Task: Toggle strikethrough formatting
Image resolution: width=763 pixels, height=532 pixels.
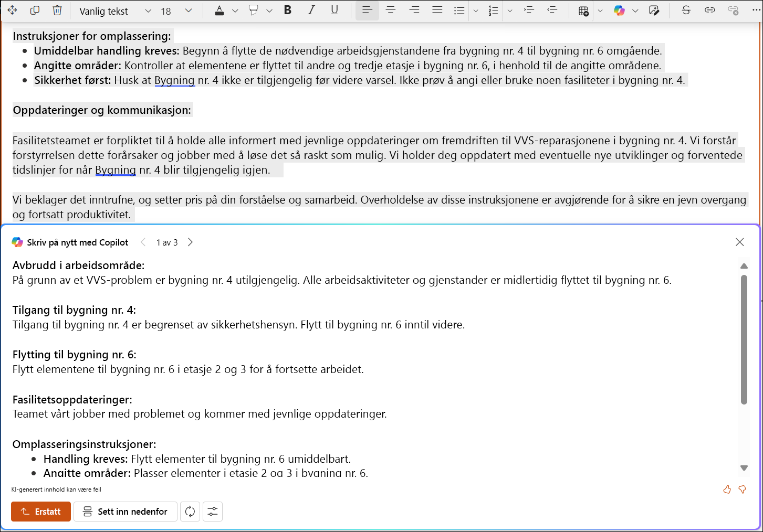Action: (686, 10)
